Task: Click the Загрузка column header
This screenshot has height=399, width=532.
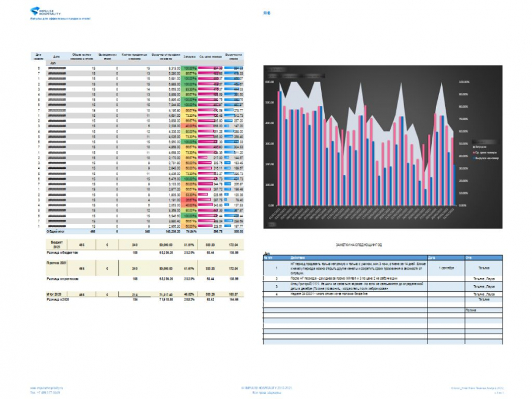Action: (x=189, y=57)
